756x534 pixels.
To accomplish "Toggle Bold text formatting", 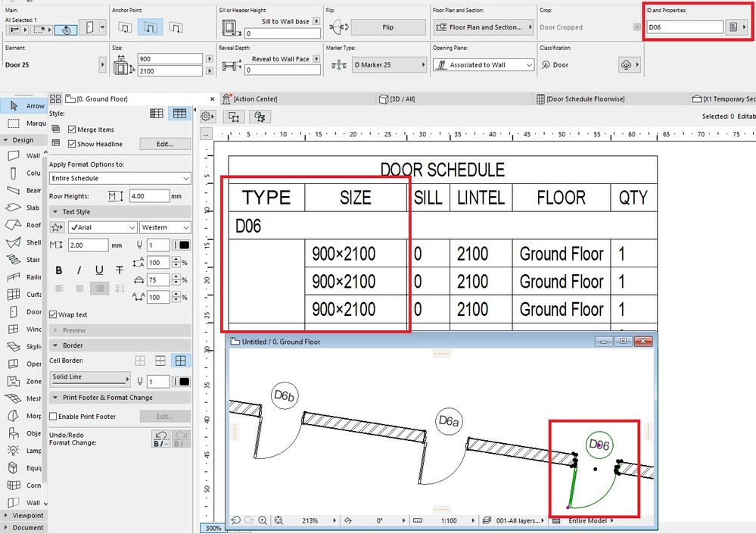I will pos(59,270).
